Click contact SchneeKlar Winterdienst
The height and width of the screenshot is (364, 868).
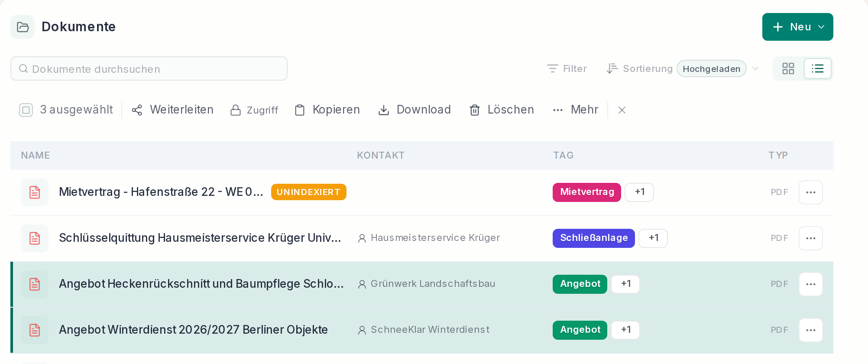pyautogui.click(x=424, y=330)
